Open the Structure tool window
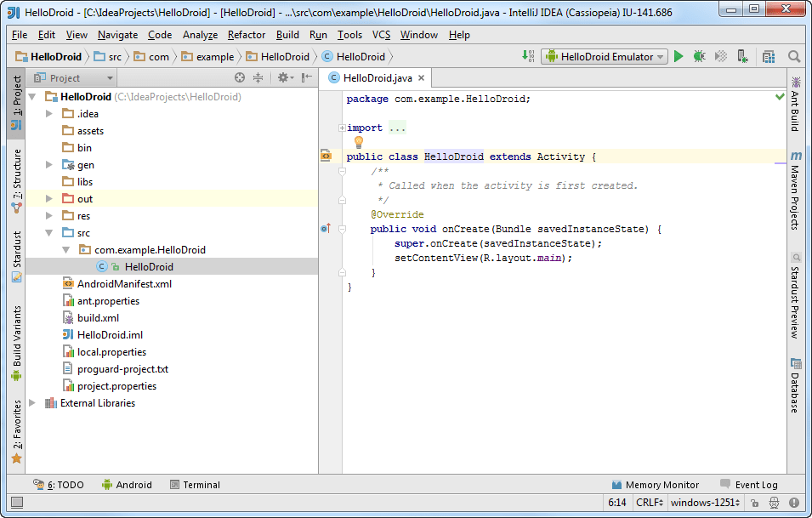812x518 pixels. point(16,181)
